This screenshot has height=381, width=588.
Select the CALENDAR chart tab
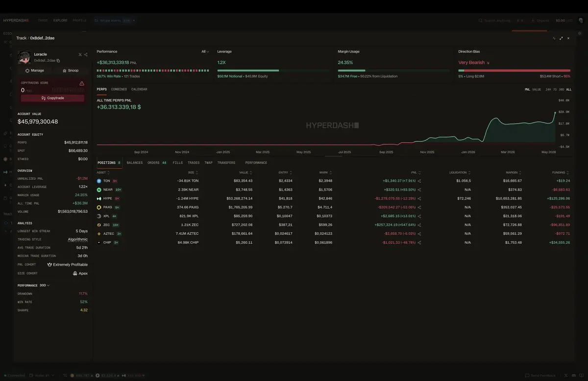click(139, 90)
